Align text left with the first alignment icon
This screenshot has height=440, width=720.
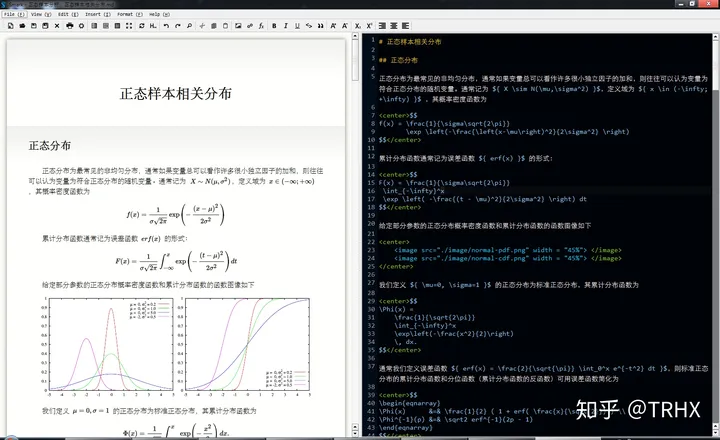(x=382, y=26)
